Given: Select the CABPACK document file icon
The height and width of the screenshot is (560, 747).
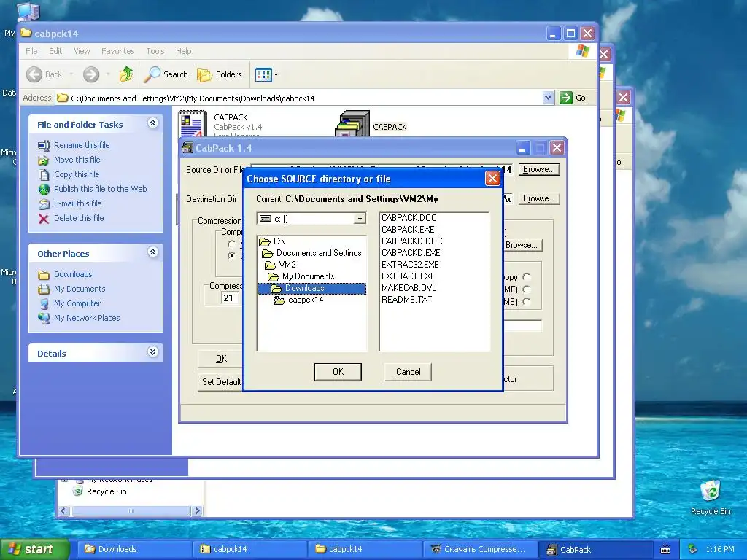Looking at the screenshot, I should [x=193, y=124].
